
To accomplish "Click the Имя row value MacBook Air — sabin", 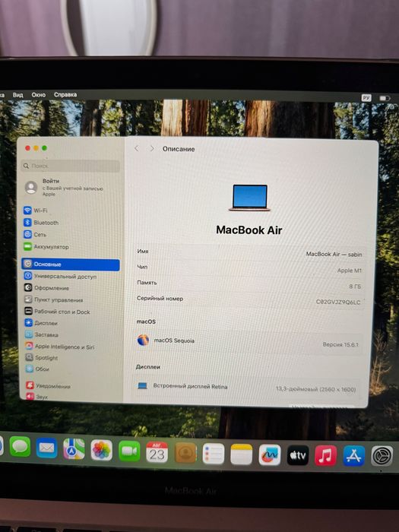I will click(334, 254).
